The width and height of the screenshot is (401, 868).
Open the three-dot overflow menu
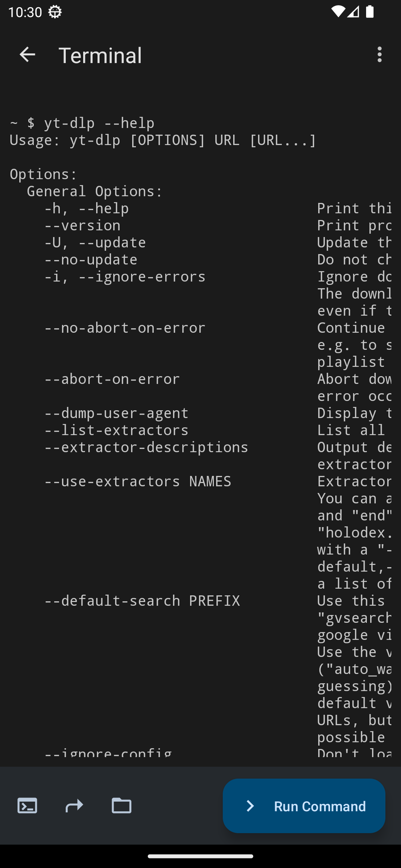point(379,55)
